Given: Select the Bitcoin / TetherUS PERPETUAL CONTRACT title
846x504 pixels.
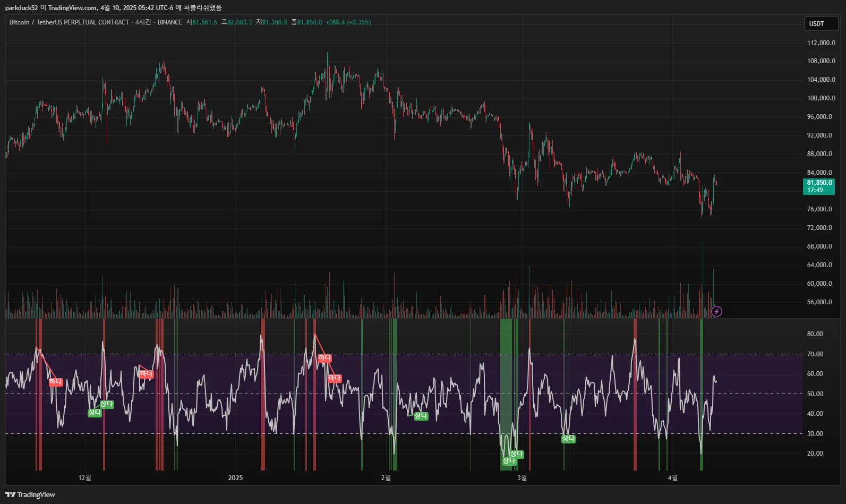Looking at the screenshot, I should point(69,22).
